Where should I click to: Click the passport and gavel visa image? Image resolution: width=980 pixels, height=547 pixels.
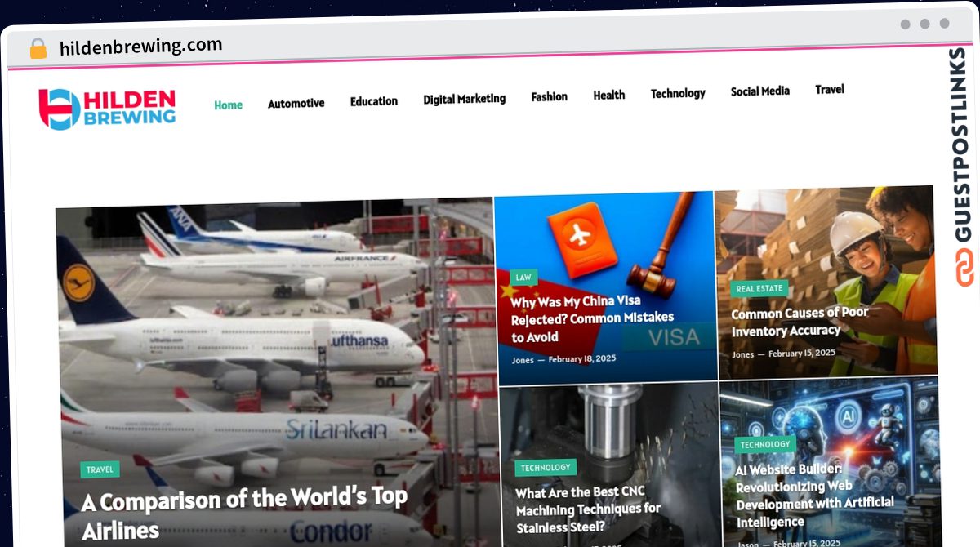click(x=605, y=287)
